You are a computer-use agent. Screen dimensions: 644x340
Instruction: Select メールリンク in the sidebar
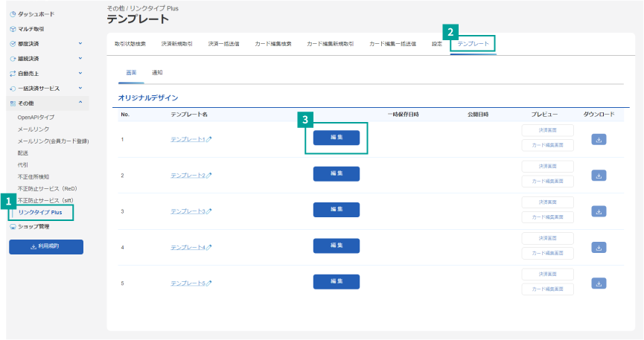pyautogui.click(x=34, y=129)
